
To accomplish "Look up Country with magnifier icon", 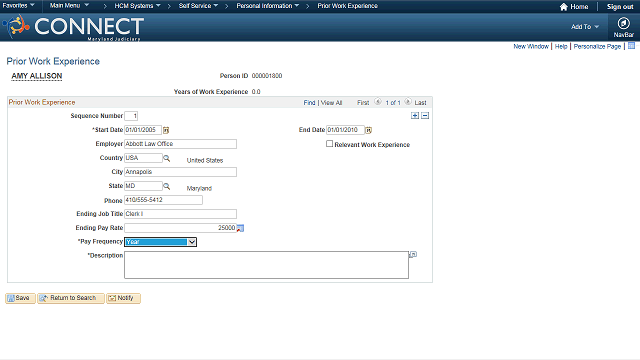I will point(167,158).
